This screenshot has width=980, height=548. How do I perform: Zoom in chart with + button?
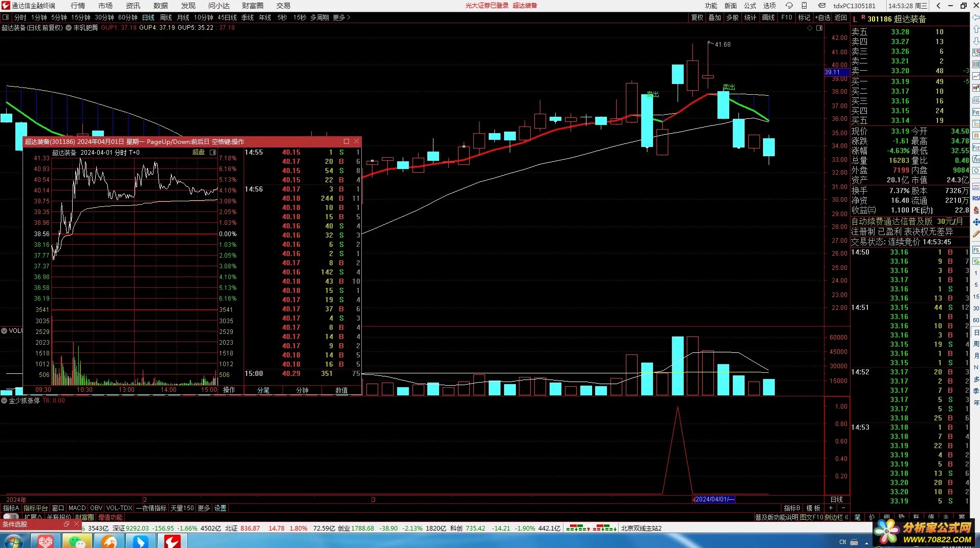[x=831, y=508]
